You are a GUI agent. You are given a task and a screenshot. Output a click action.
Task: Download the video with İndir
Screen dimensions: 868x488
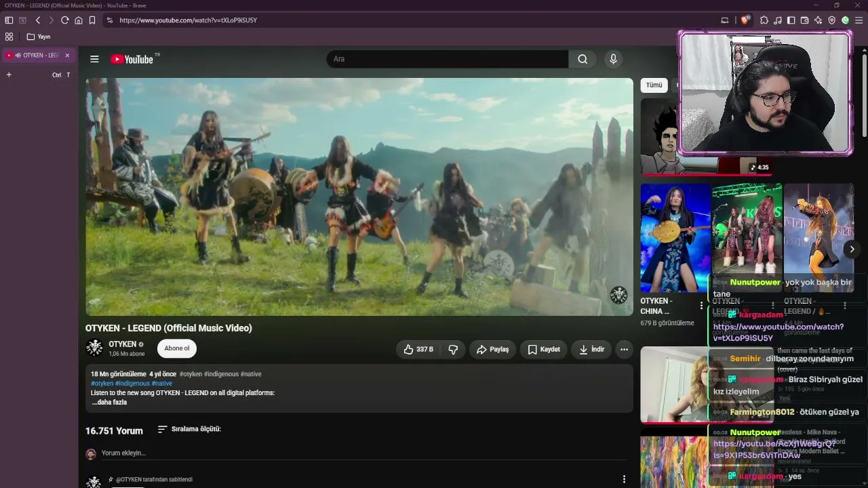(591, 350)
